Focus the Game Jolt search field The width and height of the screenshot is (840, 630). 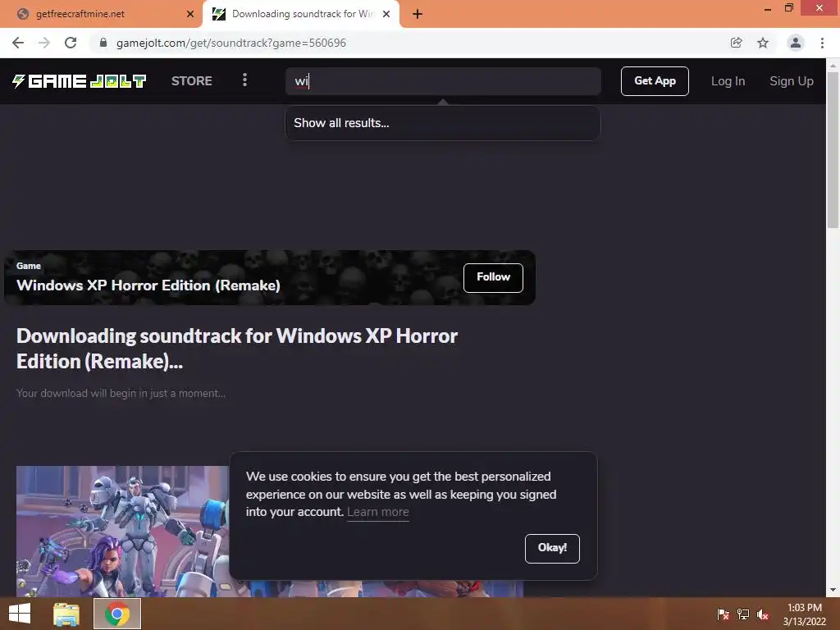pos(442,81)
